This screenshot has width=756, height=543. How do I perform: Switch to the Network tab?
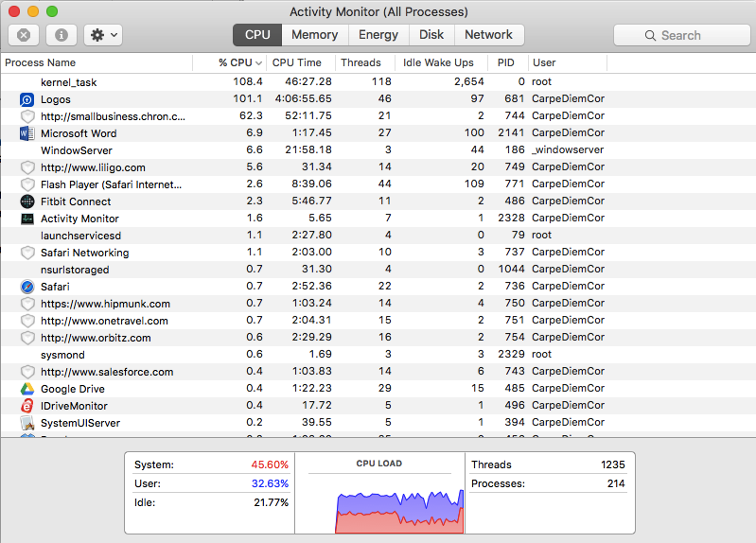[x=488, y=35]
